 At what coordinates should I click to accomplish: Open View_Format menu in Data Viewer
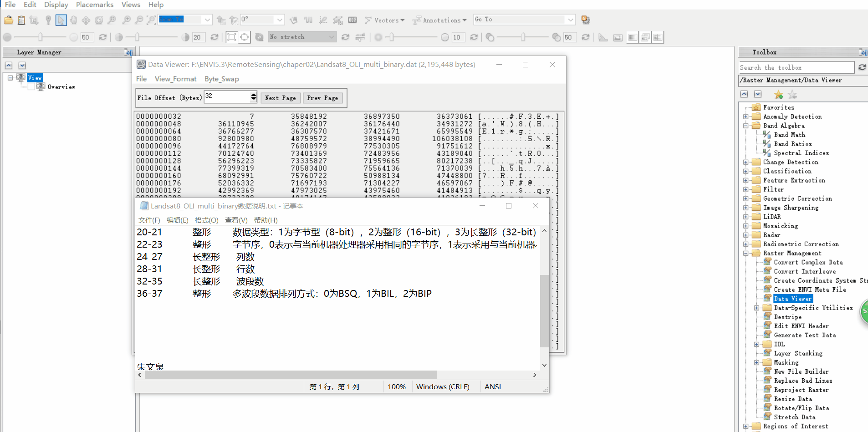pos(176,79)
